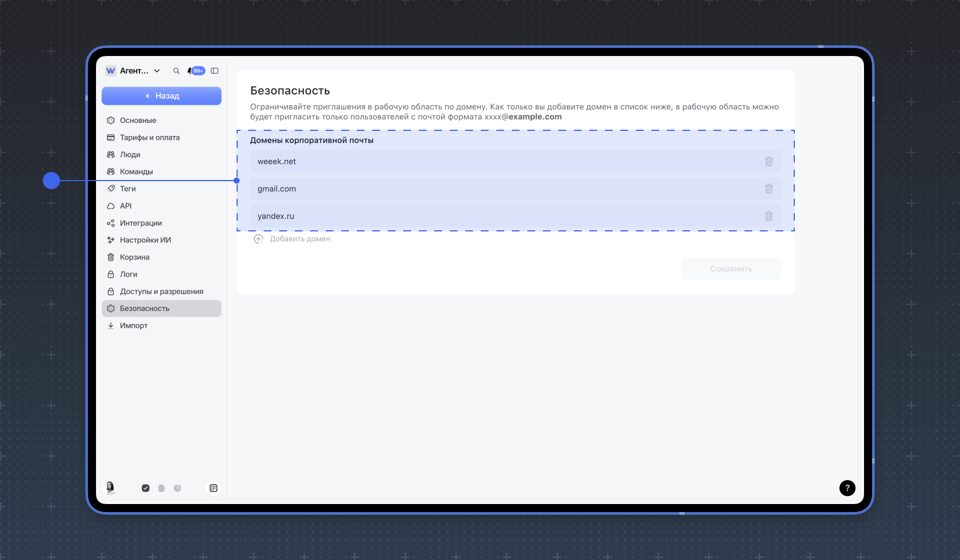960x560 pixels.
Task: Open the user profile avatar
Action: pos(110,487)
